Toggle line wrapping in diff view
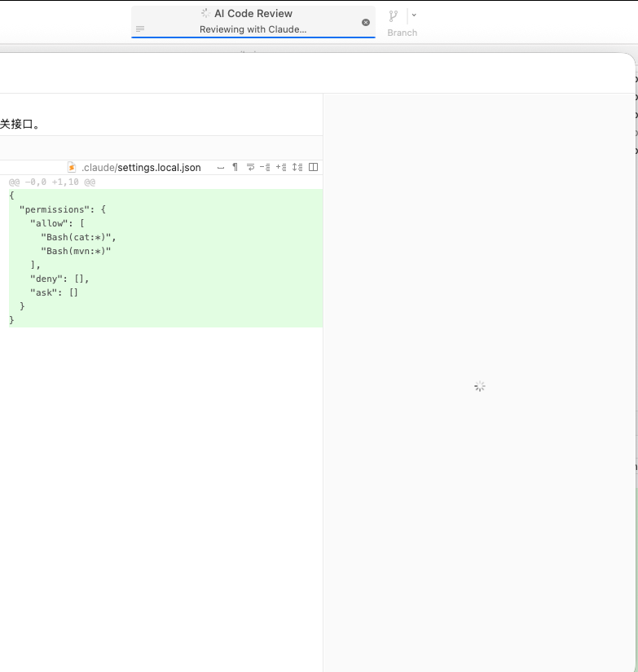Viewport: 638px width, 672px height. (250, 167)
